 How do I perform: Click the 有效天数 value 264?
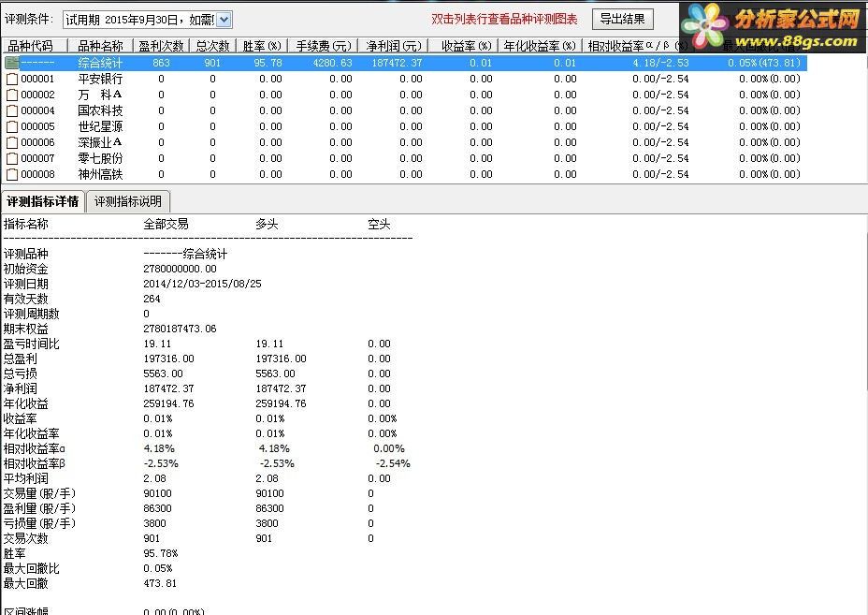[152, 299]
